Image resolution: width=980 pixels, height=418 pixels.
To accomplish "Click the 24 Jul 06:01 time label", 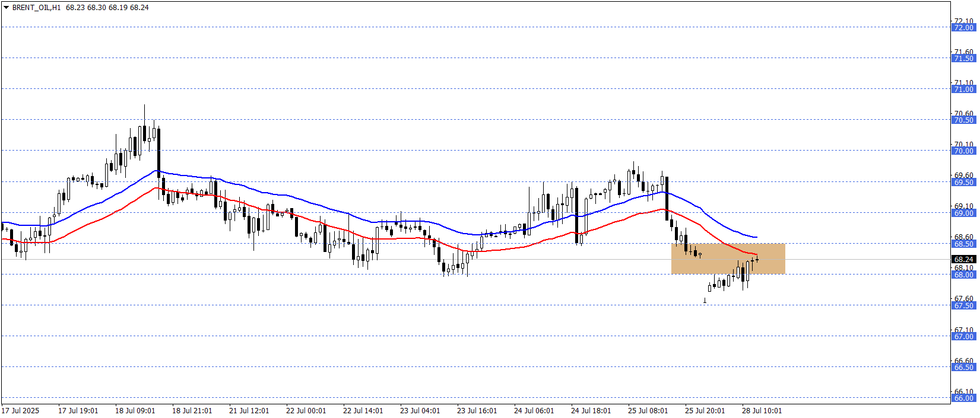I will (534, 410).
